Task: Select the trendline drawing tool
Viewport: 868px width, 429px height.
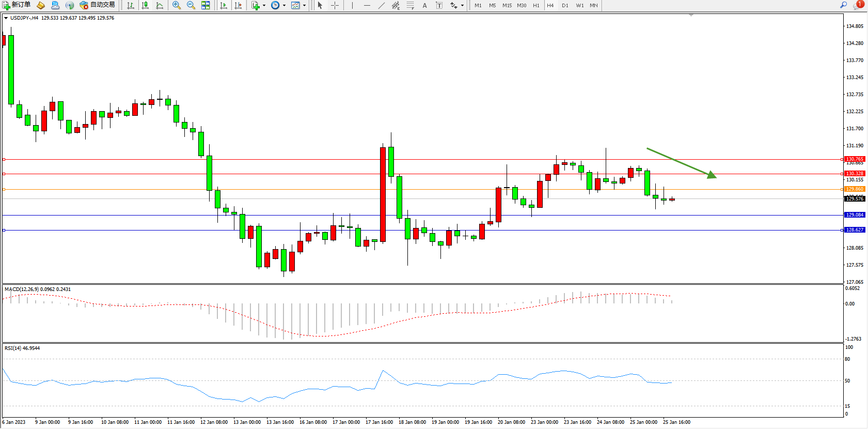Action: tap(381, 5)
